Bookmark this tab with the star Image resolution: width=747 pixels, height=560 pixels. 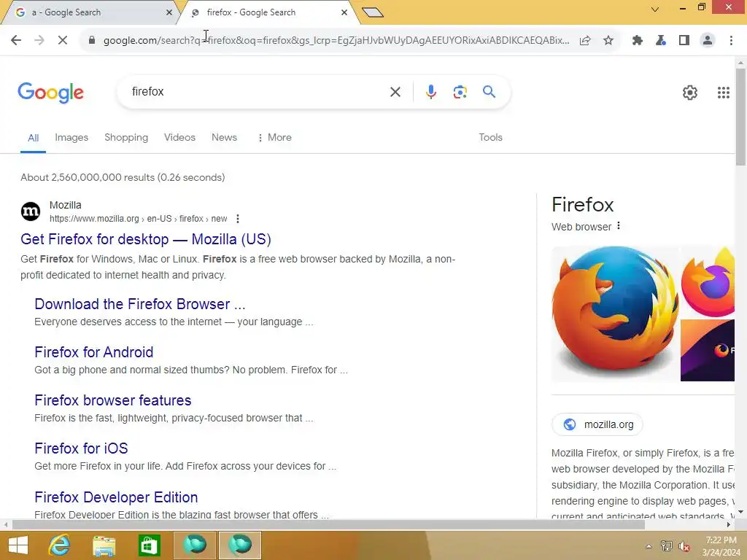click(608, 41)
